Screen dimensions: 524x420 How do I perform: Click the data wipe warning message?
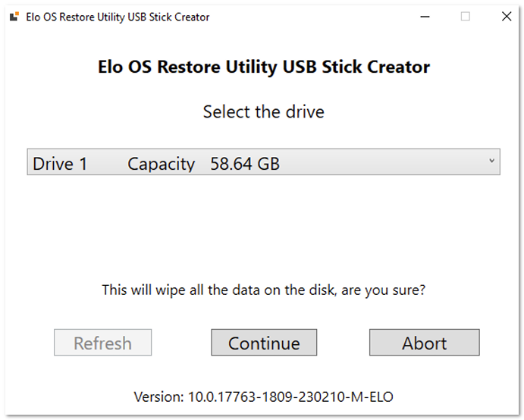pos(263,290)
